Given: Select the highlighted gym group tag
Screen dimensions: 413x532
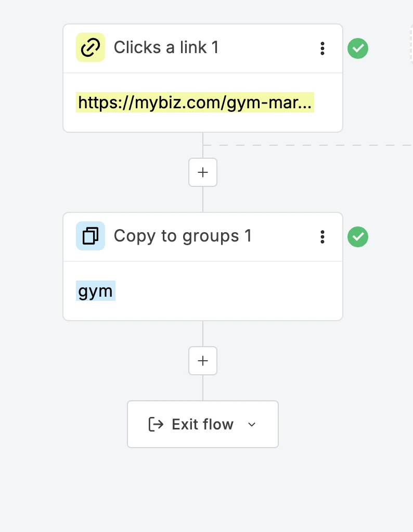Looking at the screenshot, I should click(95, 290).
